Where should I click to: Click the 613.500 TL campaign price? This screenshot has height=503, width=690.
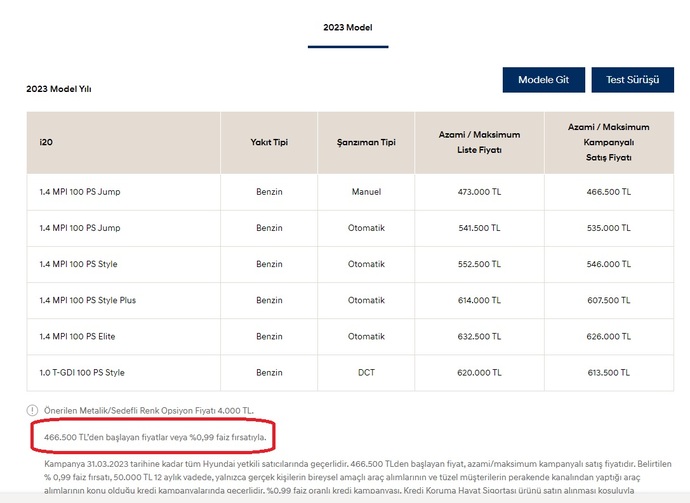[609, 372]
